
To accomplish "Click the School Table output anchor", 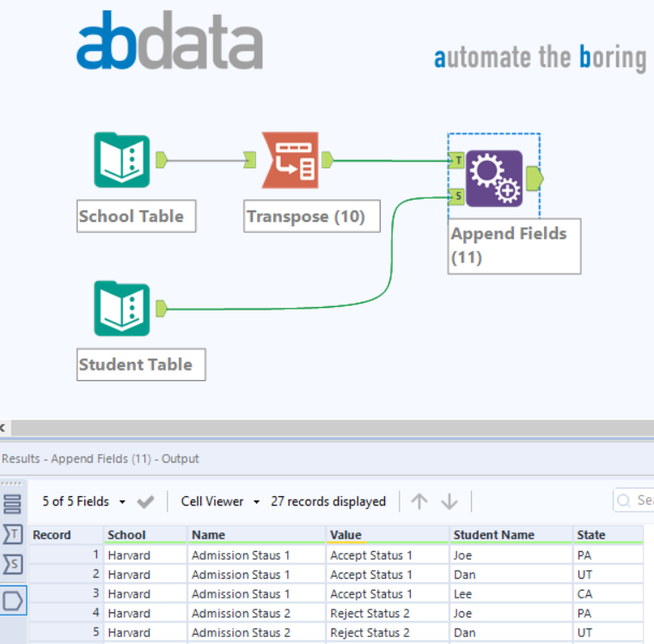I will (162, 160).
